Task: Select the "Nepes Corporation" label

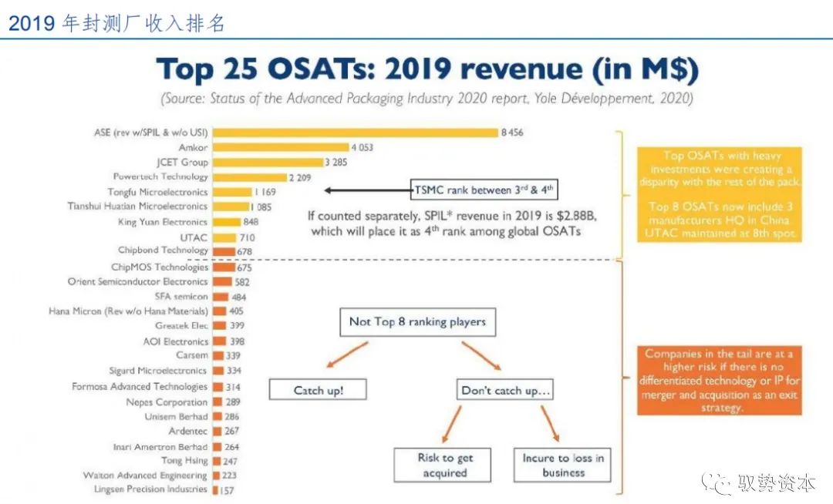Action: [167, 402]
